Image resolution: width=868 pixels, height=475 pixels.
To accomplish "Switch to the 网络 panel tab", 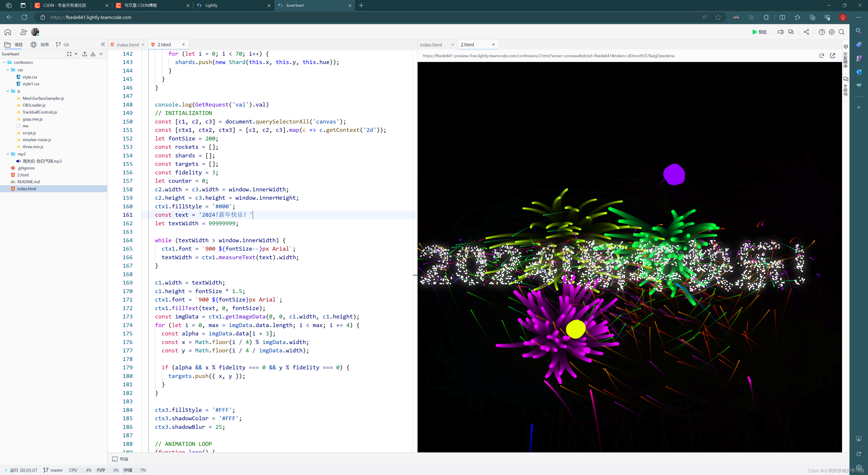I will pyautogui.click(x=40, y=45).
